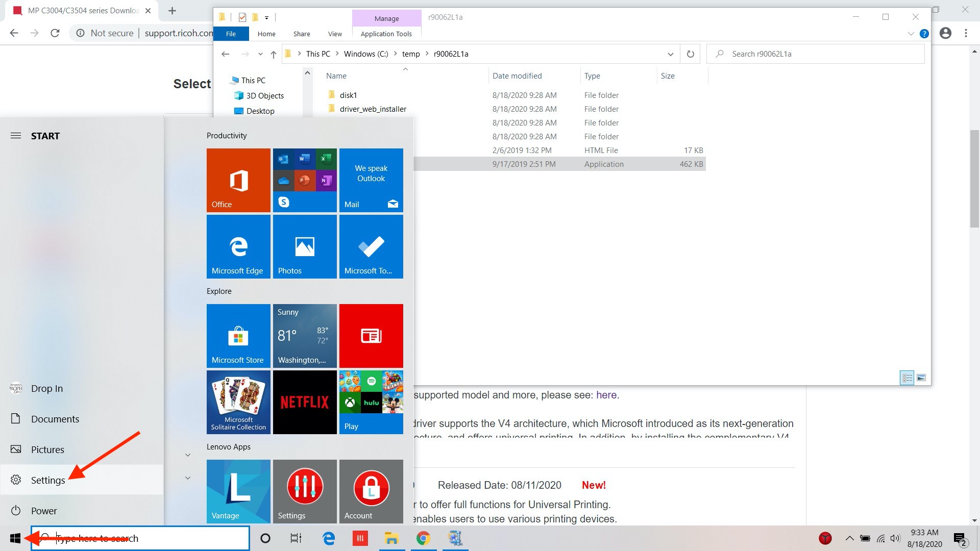
Task: Refresh the r90062L1a folder view
Action: click(x=691, y=54)
